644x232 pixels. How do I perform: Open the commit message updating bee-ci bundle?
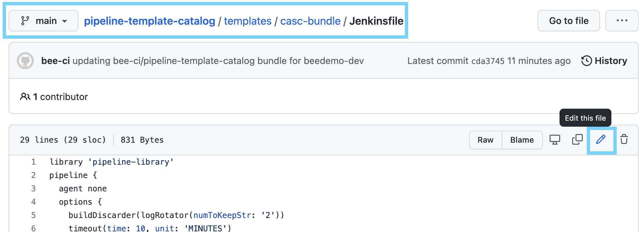pos(218,61)
